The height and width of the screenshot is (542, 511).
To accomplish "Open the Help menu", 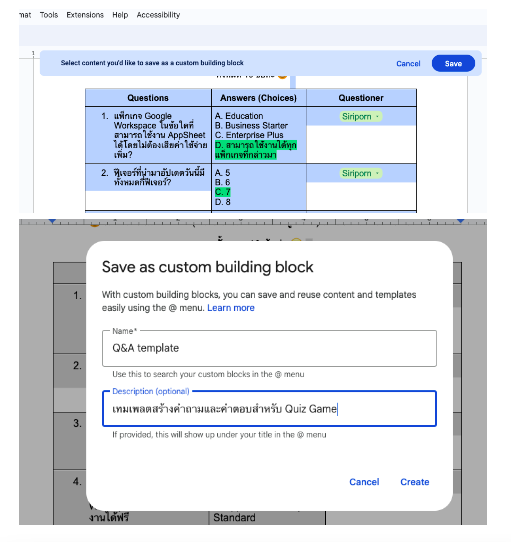I will click(120, 15).
